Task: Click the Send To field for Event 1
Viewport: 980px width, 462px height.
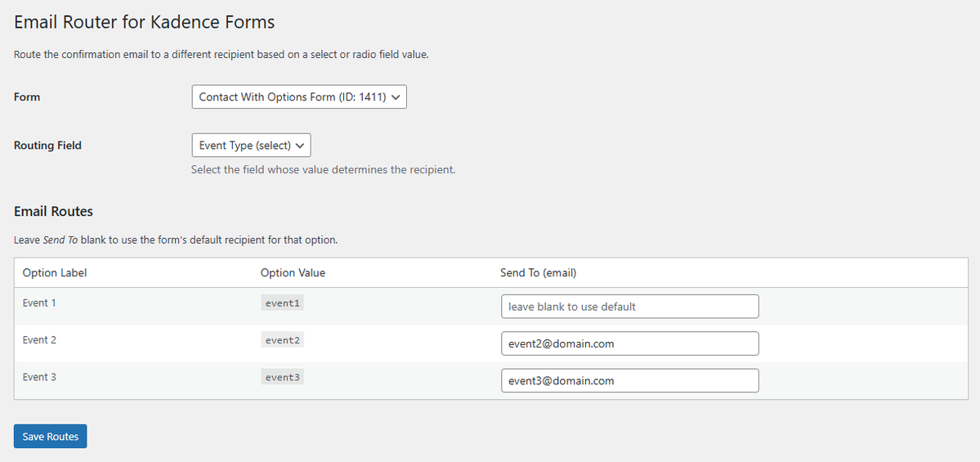Action: (x=630, y=307)
